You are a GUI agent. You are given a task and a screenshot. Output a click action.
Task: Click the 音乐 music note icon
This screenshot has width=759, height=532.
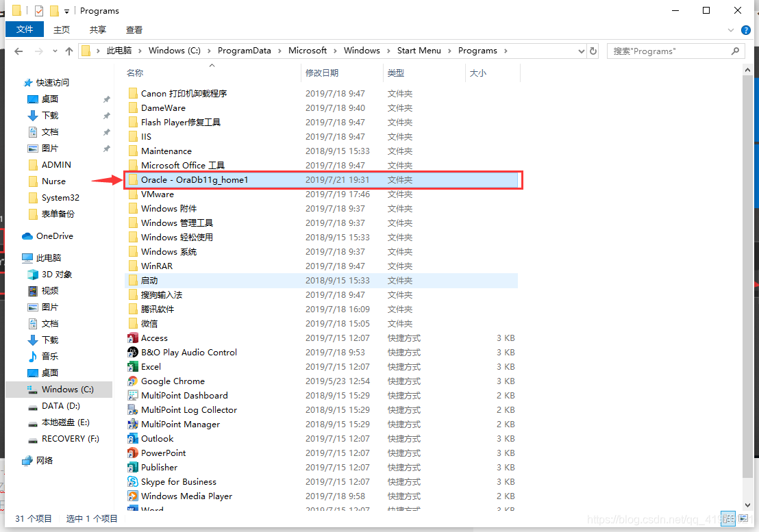pos(33,357)
